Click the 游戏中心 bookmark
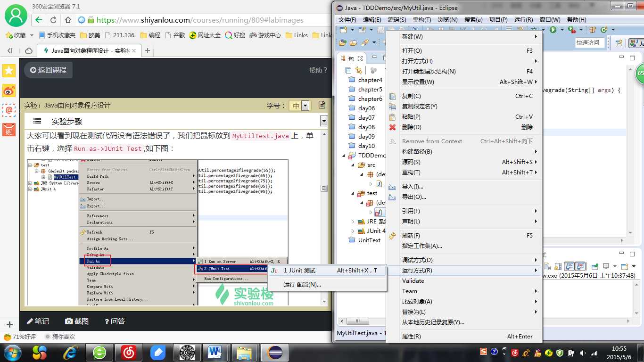The width and height of the screenshot is (644, 362). coord(265,35)
